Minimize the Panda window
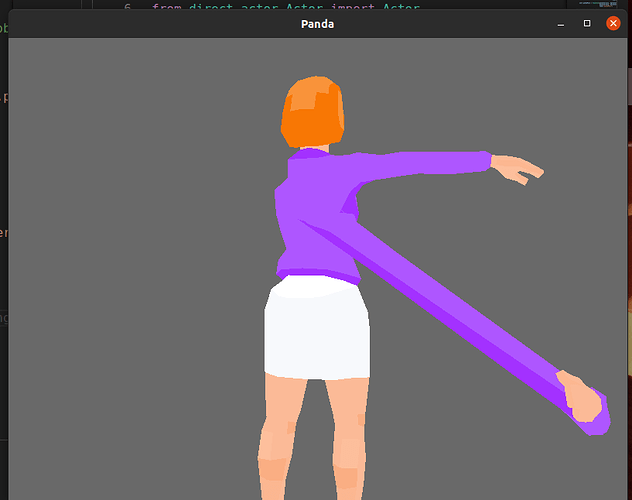 click(561, 24)
